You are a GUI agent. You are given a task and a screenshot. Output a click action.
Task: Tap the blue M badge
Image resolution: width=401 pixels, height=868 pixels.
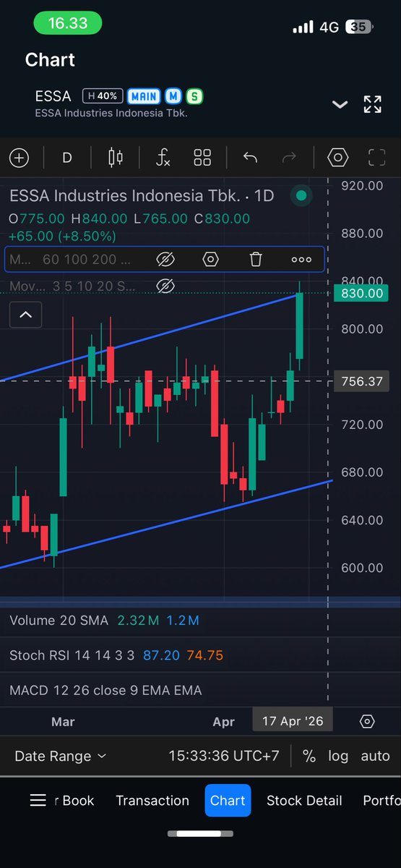point(173,95)
